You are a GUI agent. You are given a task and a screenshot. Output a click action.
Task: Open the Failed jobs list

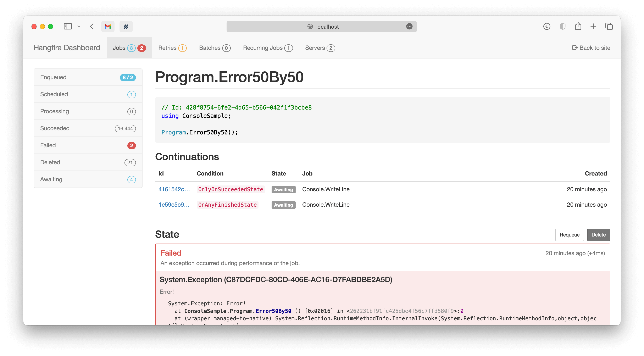pyautogui.click(x=88, y=145)
